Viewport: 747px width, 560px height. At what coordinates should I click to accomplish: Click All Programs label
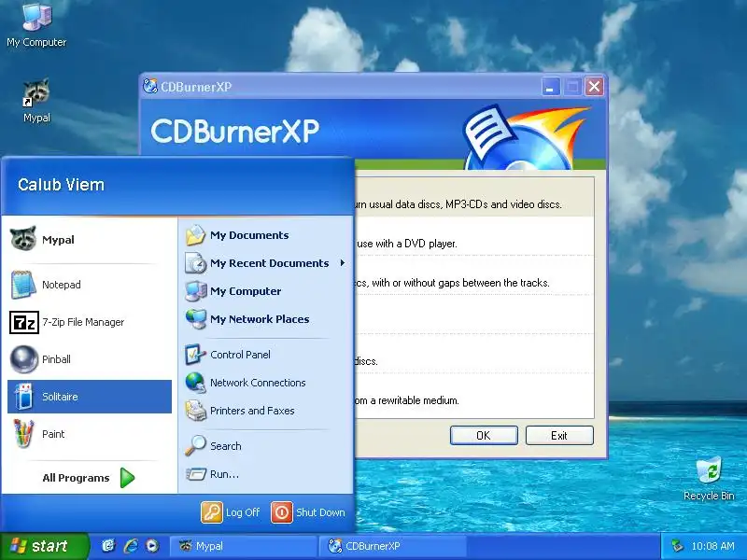[x=76, y=478]
